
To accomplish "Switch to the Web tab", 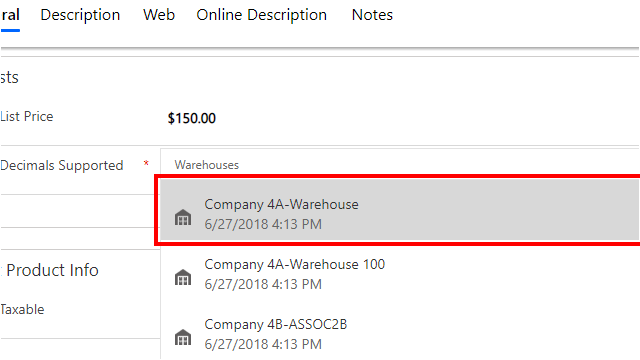I will (x=159, y=15).
